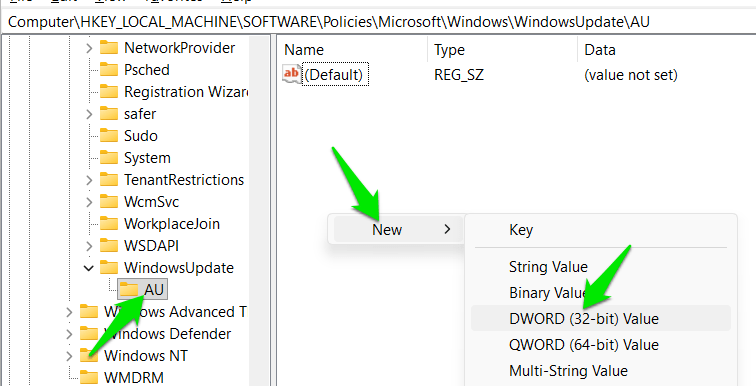This screenshot has width=756, height=386.
Task: Click the REG_SZ type cell
Action: tap(459, 75)
